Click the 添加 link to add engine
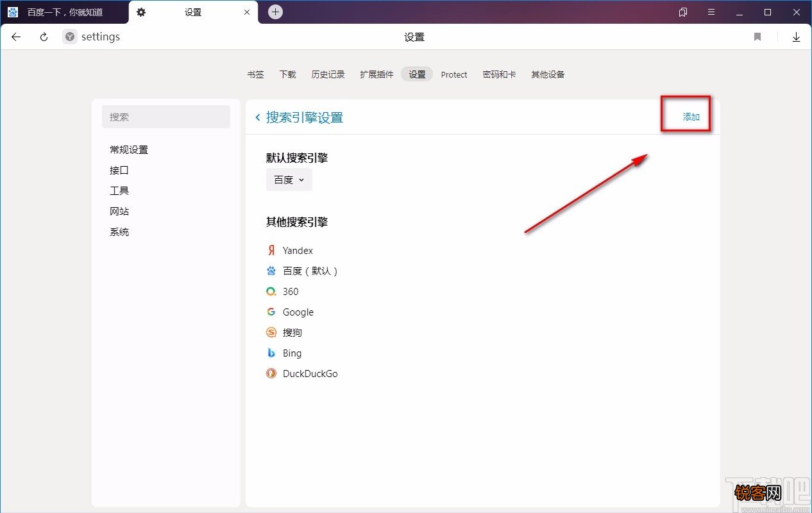The width and height of the screenshot is (812, 513). 691,117
